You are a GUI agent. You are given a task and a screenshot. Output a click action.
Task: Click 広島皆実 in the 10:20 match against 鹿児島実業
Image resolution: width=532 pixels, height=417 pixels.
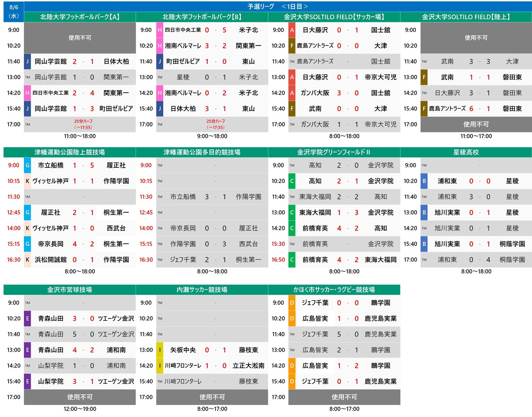point(315,318)
